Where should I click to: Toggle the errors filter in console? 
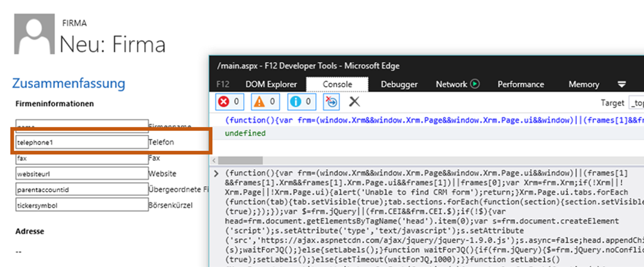230,101
